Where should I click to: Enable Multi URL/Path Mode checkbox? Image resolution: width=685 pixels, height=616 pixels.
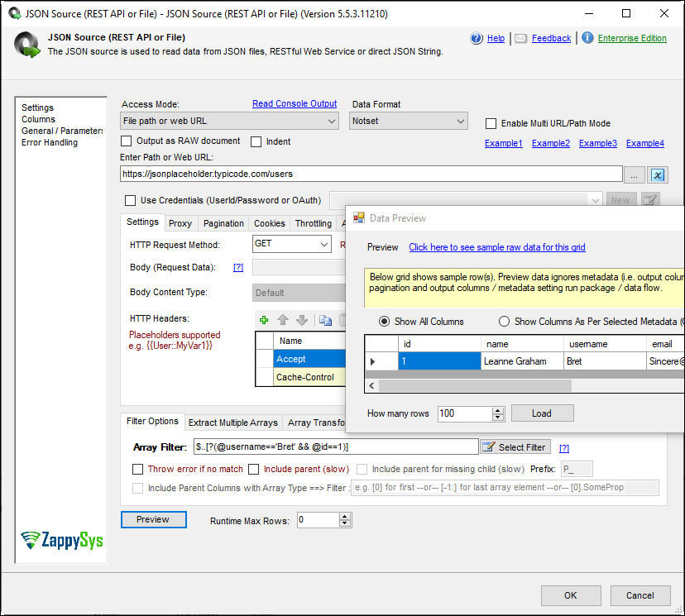point(491,123)
